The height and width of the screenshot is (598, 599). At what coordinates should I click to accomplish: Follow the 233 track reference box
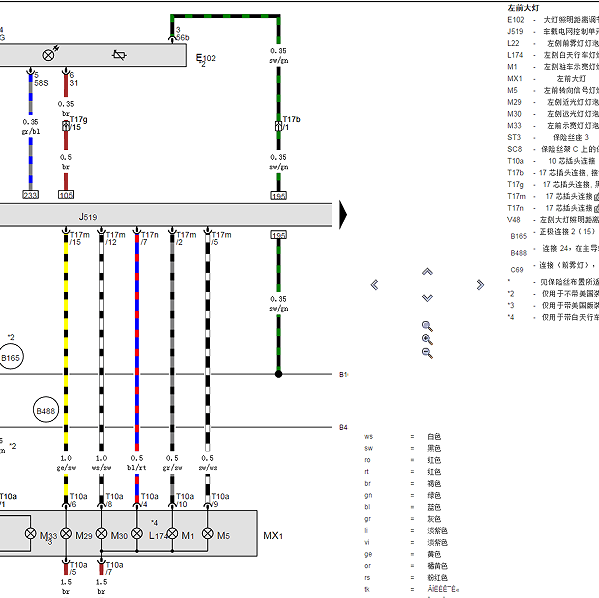click(x=31, y=195)
